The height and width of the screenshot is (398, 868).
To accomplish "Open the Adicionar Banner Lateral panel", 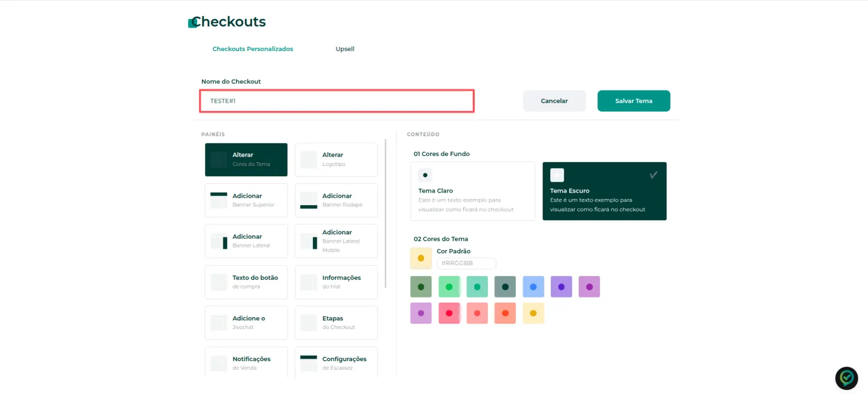I will [x=246, y=241].
